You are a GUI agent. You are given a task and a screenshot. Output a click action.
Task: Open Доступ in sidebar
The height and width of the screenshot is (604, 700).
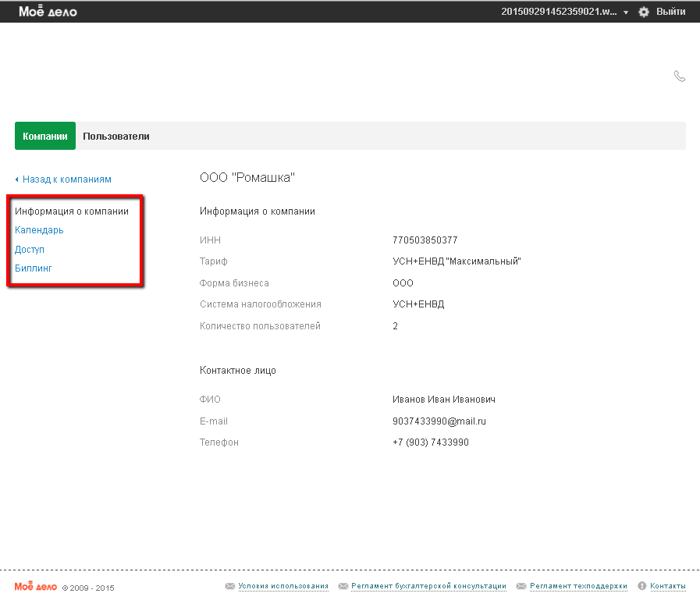(x=30, y=249)
